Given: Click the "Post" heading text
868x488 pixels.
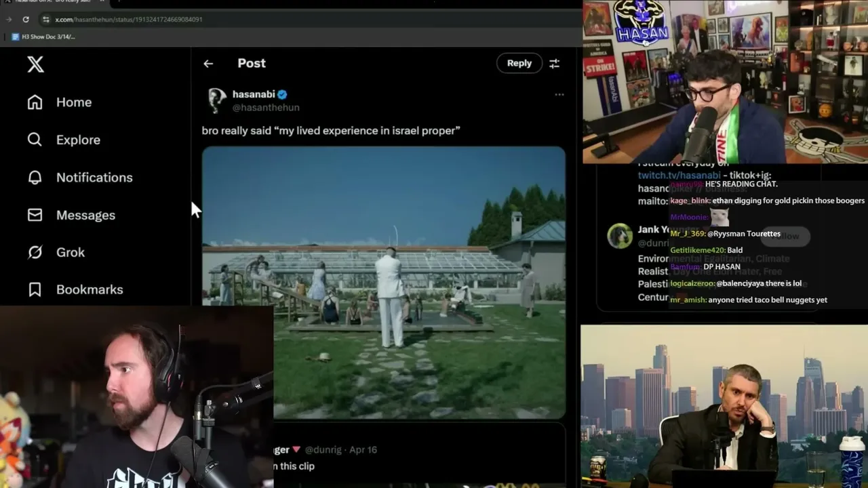Looking at the screenshot, I should 252,63.
